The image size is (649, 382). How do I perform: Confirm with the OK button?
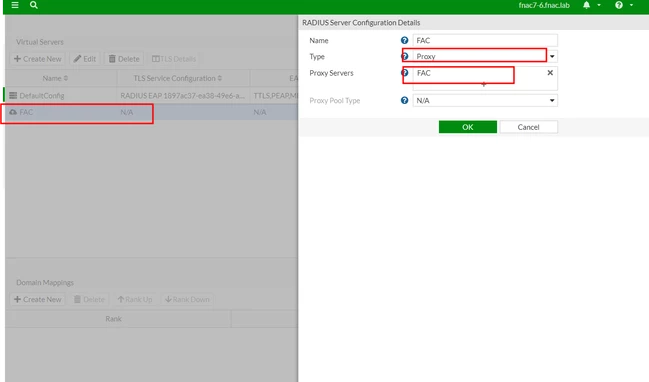(468, 127)
